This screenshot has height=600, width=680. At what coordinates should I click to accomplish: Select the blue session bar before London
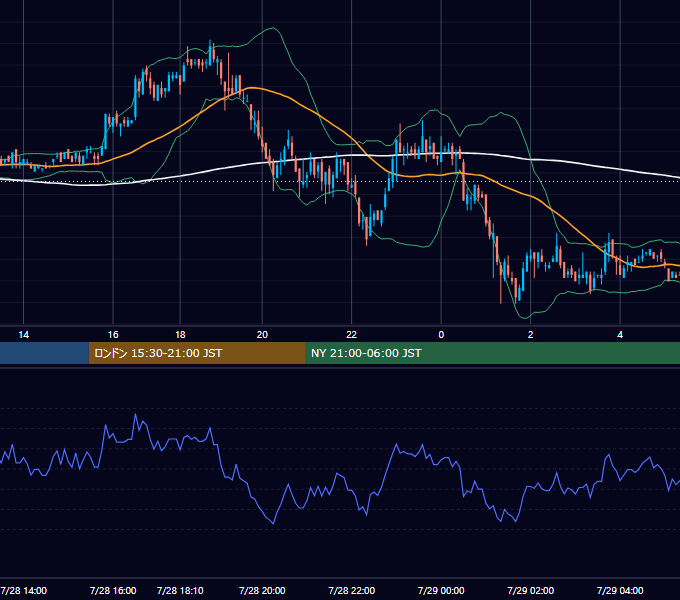pyautogui.click(x=44, y=353)
